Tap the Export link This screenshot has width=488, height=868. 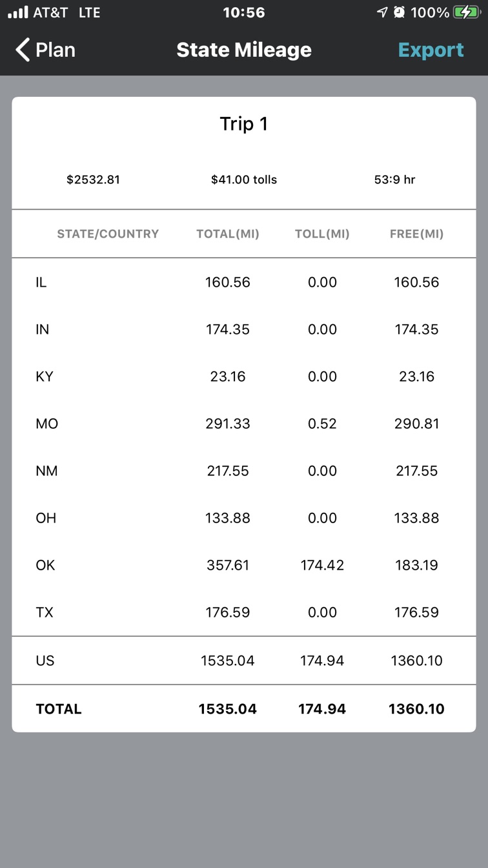tap(431, 50)
